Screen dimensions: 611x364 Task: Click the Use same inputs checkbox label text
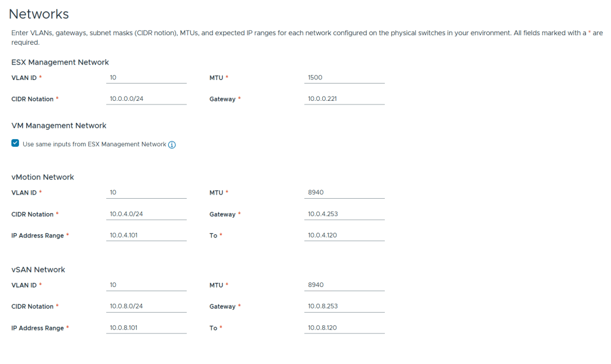(x=94, y=144)
